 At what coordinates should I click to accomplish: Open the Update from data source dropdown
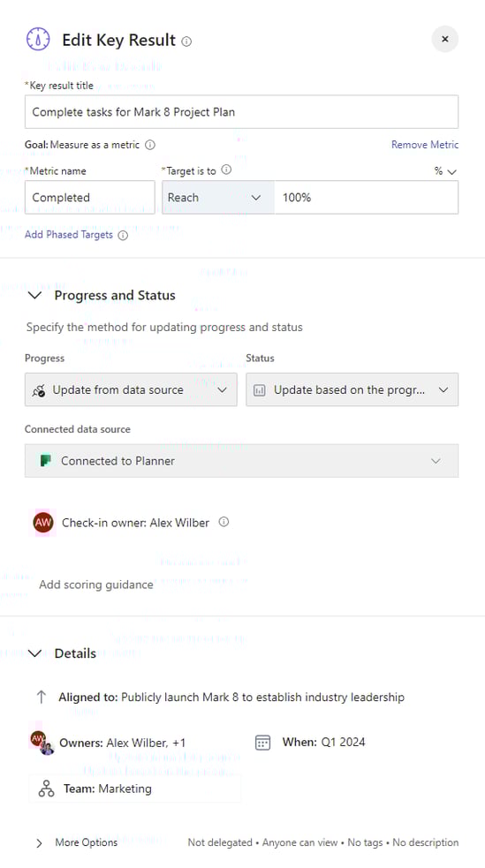click(131, 389)
